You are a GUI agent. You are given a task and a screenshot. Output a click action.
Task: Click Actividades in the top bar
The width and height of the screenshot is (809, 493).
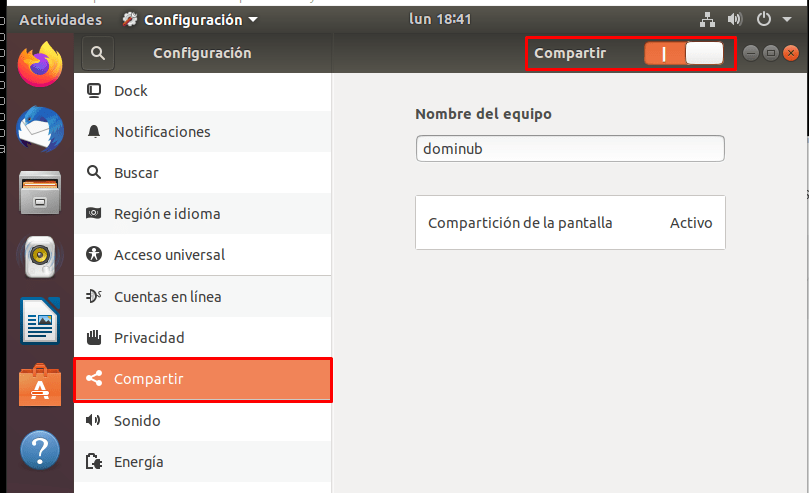click(x=60, y=19)
